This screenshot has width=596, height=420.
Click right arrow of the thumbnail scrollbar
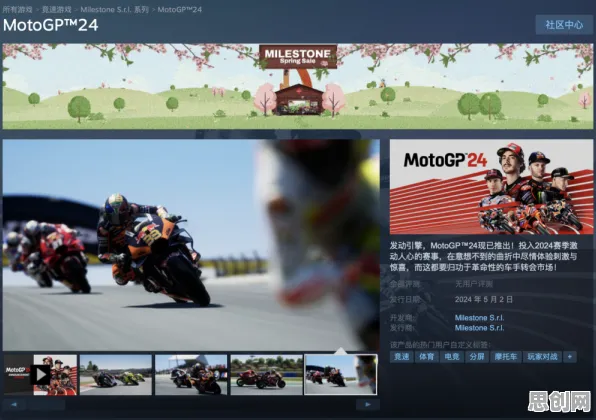pos(368,404)
